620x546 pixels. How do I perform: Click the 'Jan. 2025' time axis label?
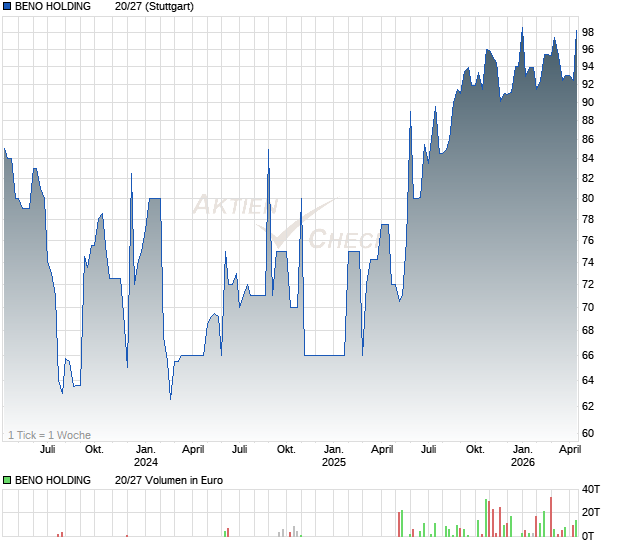[334, 456]
